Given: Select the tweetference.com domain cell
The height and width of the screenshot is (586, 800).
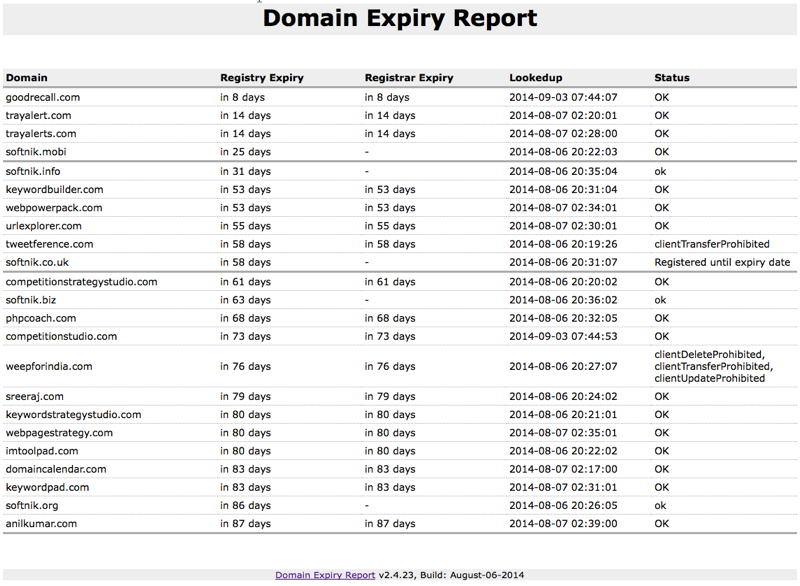Looking at the screenshot, I should [x=49, y=244].
